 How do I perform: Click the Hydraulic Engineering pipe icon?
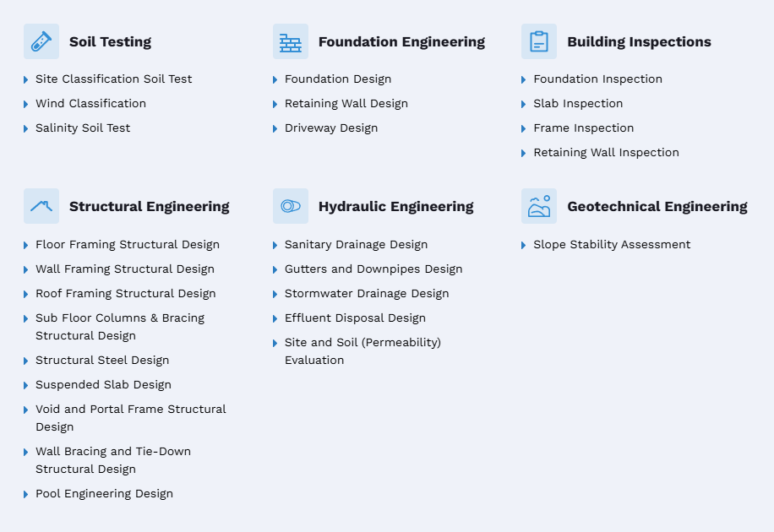291,206
